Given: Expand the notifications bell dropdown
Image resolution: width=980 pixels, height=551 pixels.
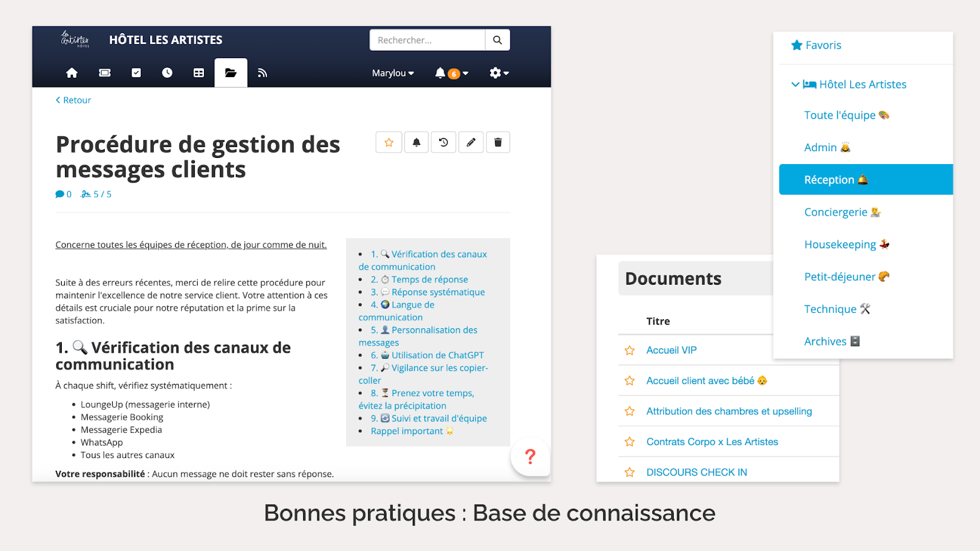Looking at the screenshot, I should (451, 73).
